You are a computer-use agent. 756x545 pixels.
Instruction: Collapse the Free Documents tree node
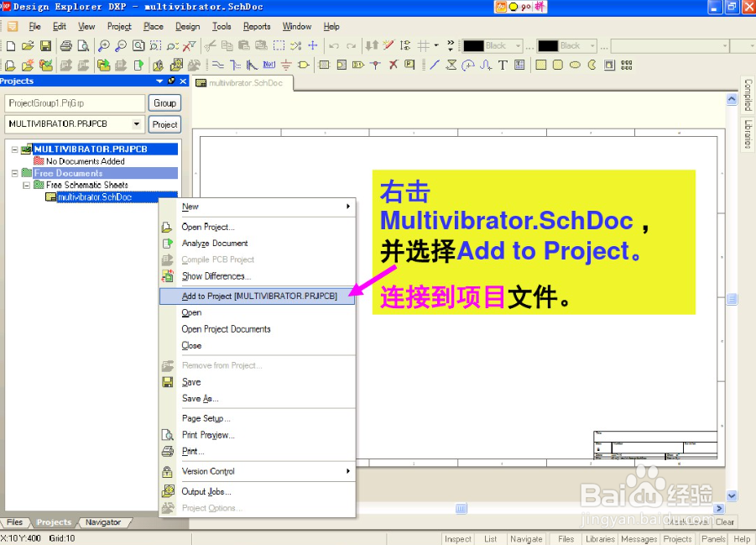coord(15,173)
